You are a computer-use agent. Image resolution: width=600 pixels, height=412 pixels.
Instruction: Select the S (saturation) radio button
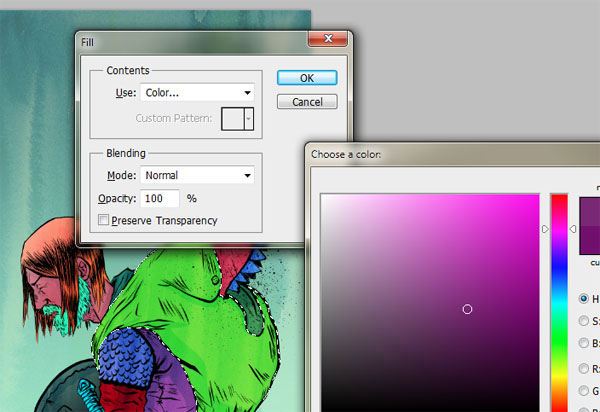pos(585,321)
